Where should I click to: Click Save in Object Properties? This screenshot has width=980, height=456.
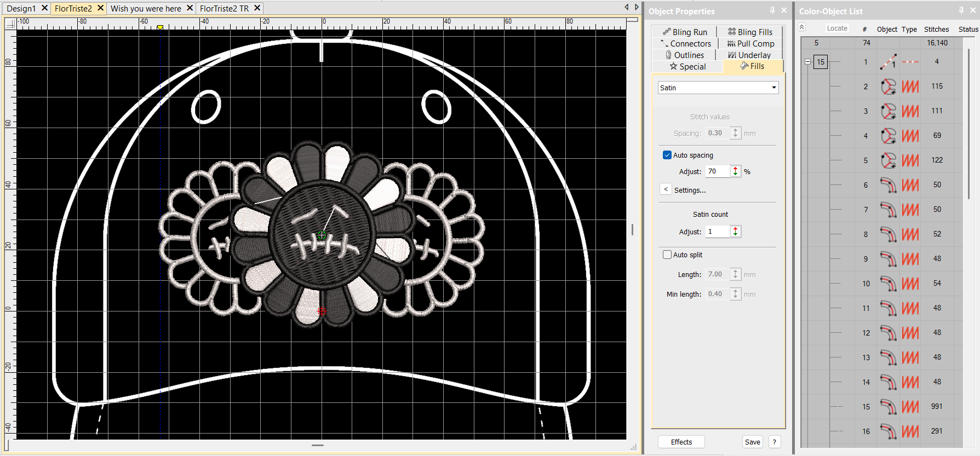[x=753, y=442]
